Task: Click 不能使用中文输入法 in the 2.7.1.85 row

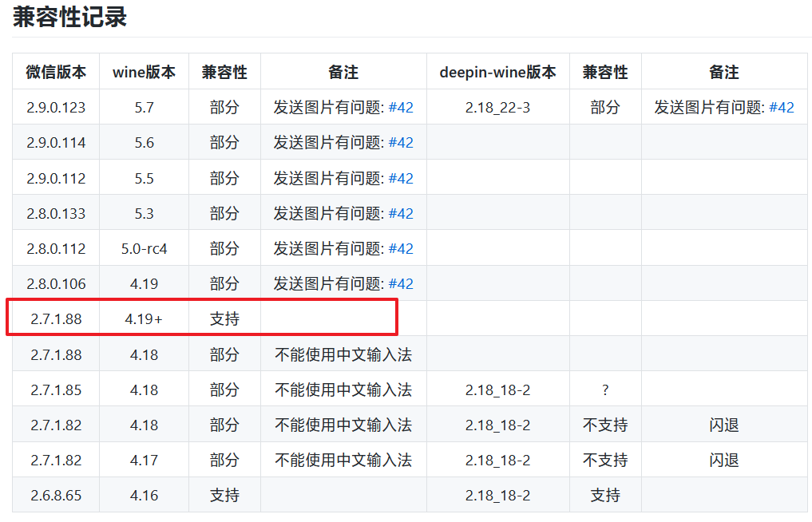Action: click(x=343, y=390)
